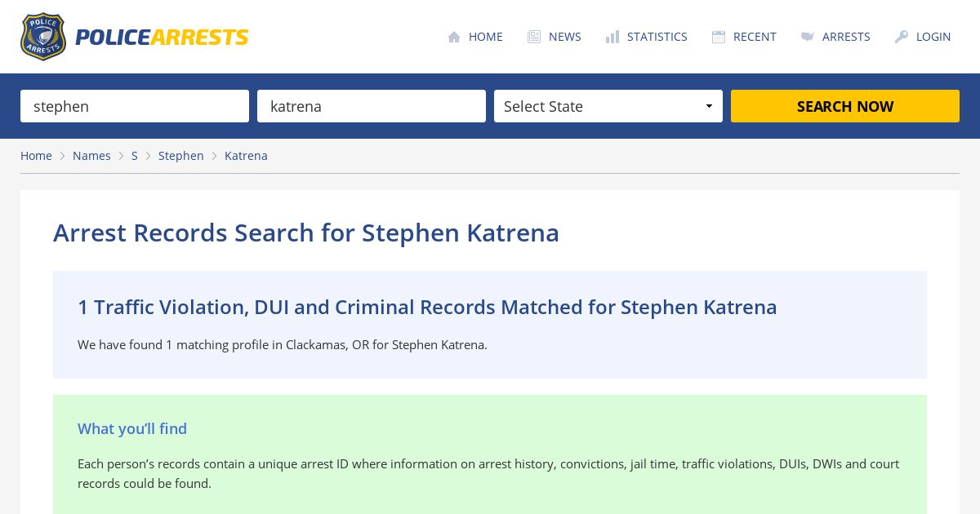Follow the Home breadcrumb link
Viewport: 980px width, 514px height.
[x=36, y=156]
